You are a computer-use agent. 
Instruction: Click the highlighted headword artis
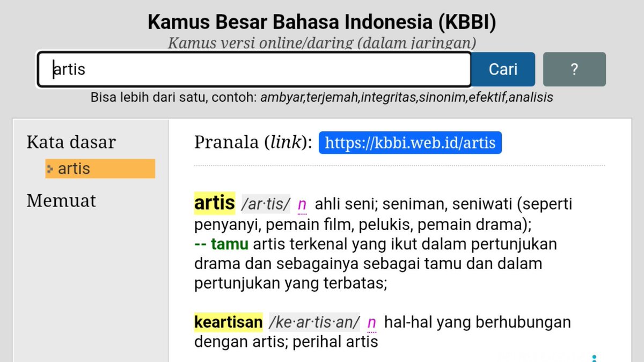[215, 203]
